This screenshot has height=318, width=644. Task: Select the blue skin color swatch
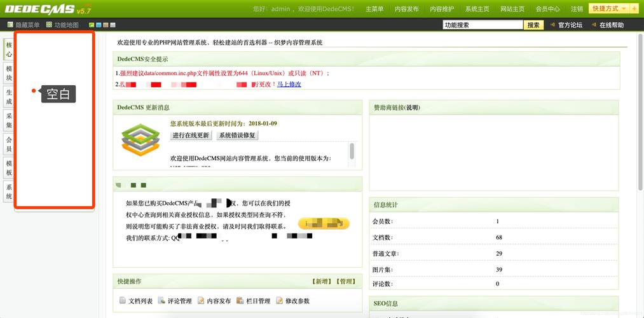(x=99, y=25)
